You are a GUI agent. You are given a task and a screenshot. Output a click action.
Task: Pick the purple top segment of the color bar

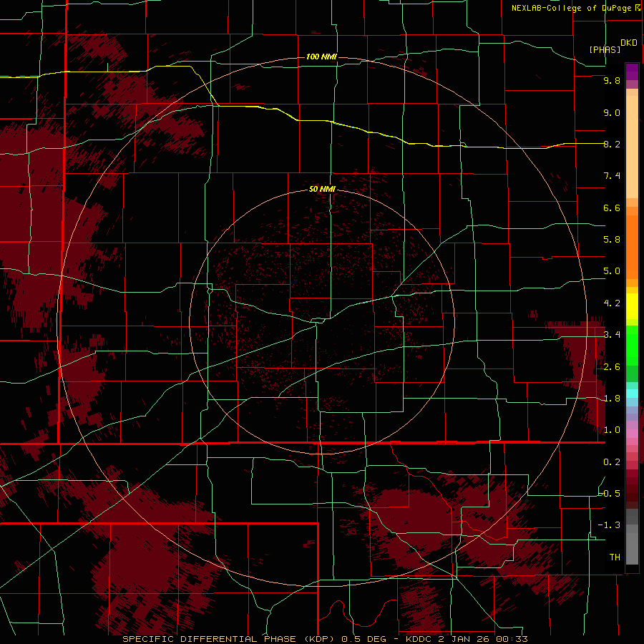[x=632, y=72]
